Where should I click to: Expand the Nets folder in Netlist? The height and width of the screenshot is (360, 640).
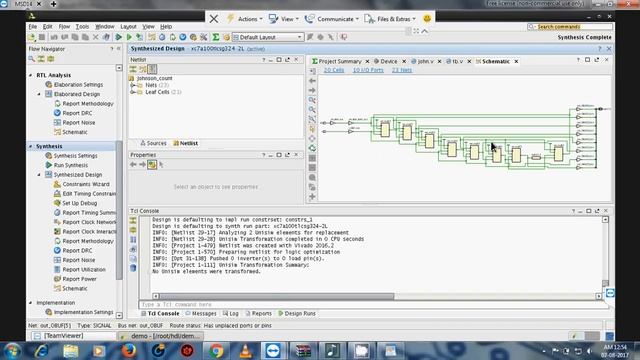(132, 85)
